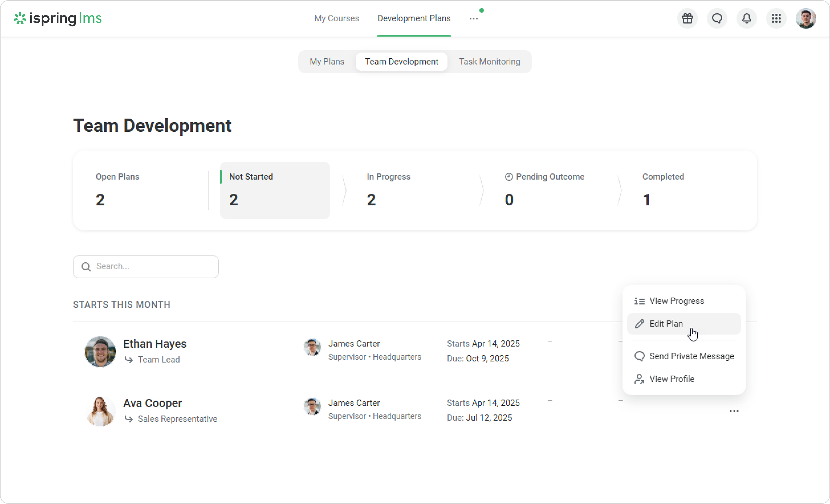Open the apps grid launcher
The image size is (830, 504).
pyautogui.click(x=776, y=19)
